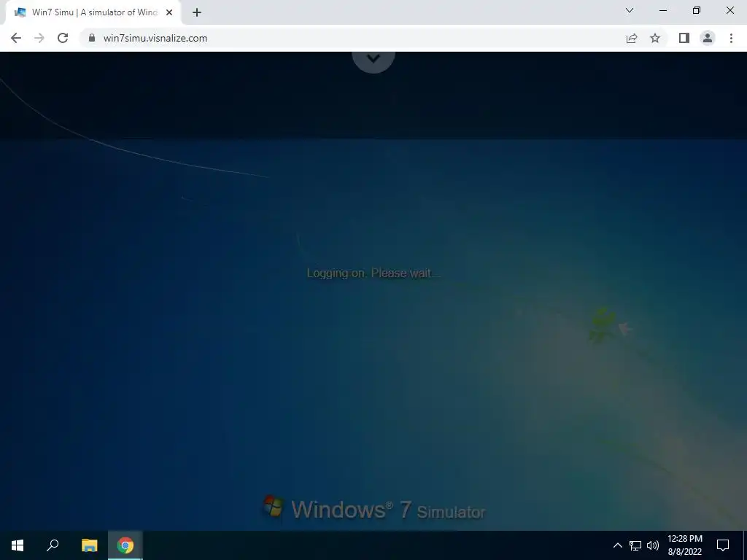Toggle the browser side panel icon
Screen dimensions: 747x560
684,38
